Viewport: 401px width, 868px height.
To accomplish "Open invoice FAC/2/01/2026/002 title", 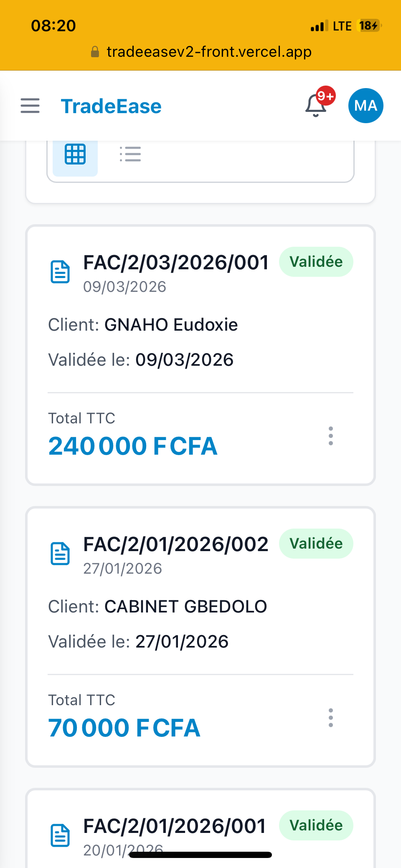I will point(176,545).
